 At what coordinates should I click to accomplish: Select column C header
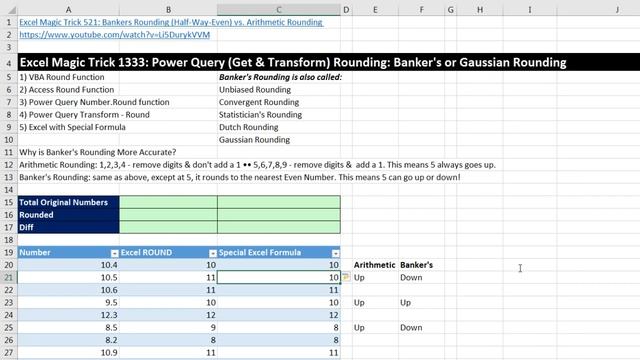[x=279, y=9]
